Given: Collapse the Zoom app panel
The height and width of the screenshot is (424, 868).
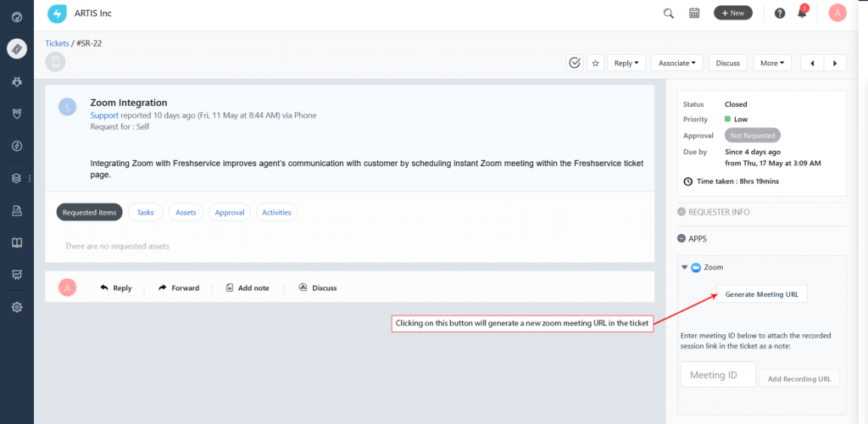Looking at the screenshot, I should point(685,267).
